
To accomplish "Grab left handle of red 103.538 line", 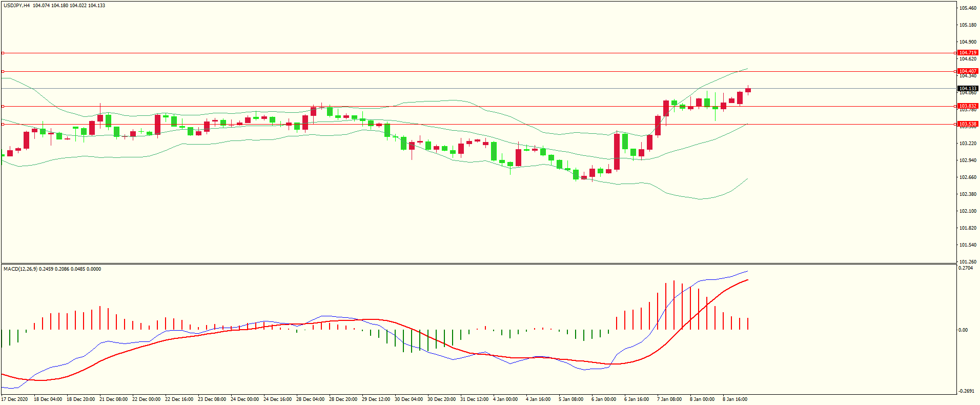I will click(x=3, y=124).
